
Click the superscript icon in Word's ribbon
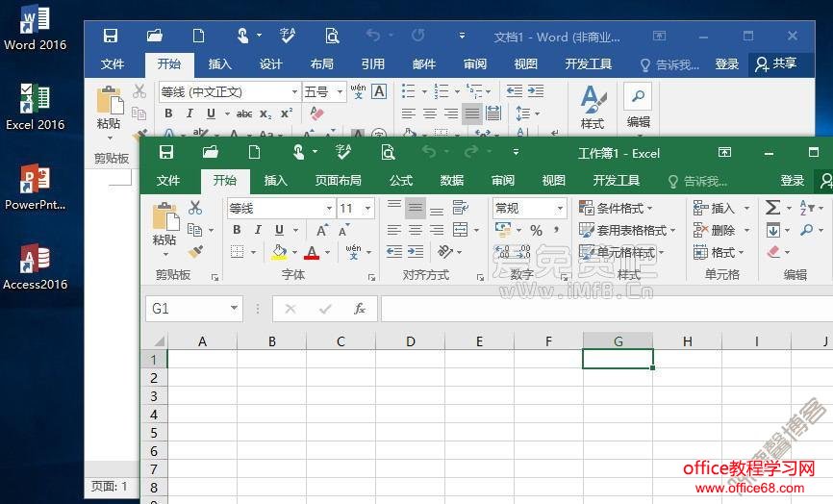287,113
